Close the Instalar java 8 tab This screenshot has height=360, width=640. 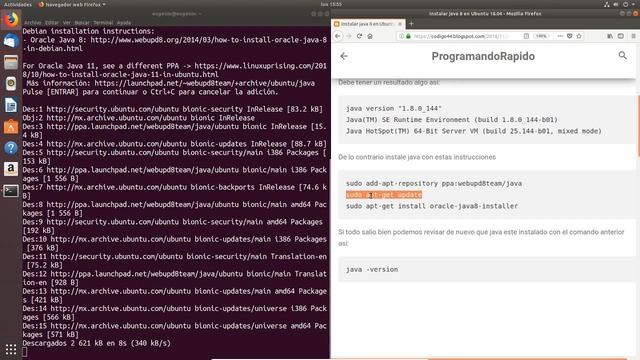point(400,24)
